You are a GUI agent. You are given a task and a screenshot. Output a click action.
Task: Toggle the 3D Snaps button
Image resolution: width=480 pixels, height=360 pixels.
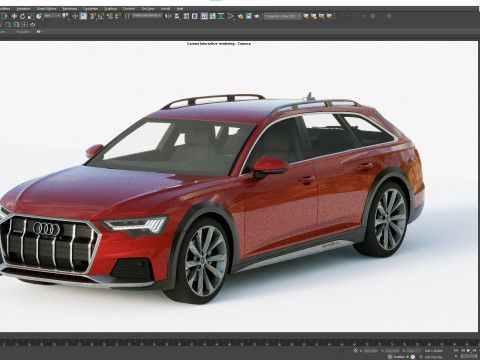point(93,16)
